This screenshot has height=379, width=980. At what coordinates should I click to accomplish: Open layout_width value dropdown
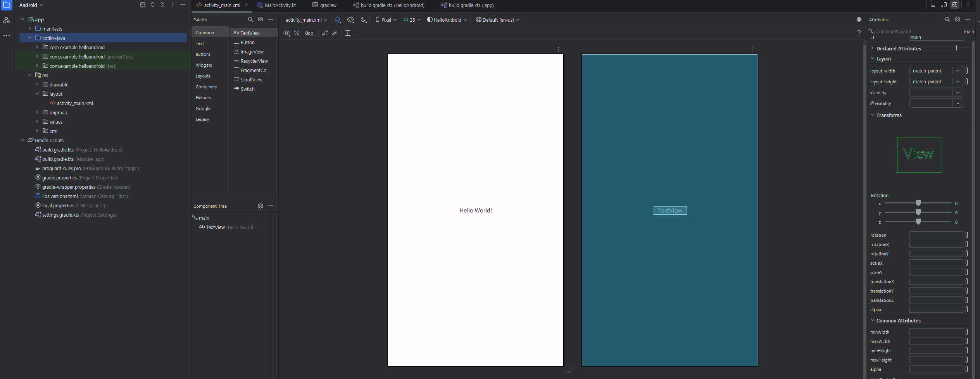(x=958, y=71)
